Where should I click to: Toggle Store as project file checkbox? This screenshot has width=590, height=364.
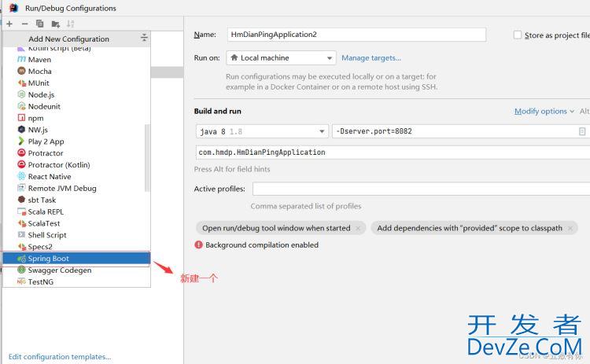518,35
